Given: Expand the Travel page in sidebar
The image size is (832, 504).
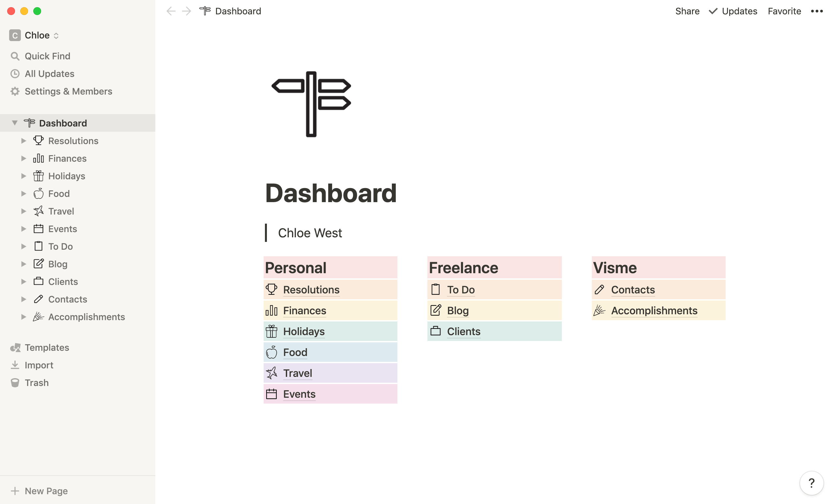Looking at the screenshot, I should pyautogui.click(x=23, y=211).
